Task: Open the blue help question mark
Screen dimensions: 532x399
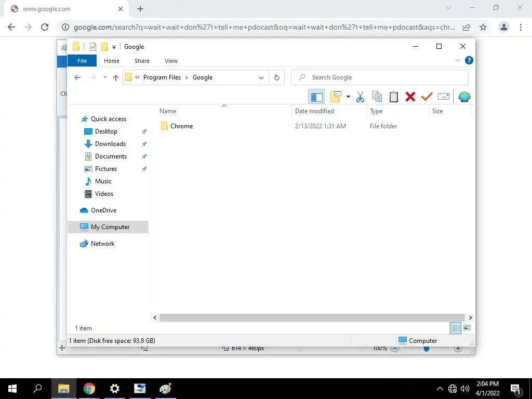Action: tap(469, 60)
